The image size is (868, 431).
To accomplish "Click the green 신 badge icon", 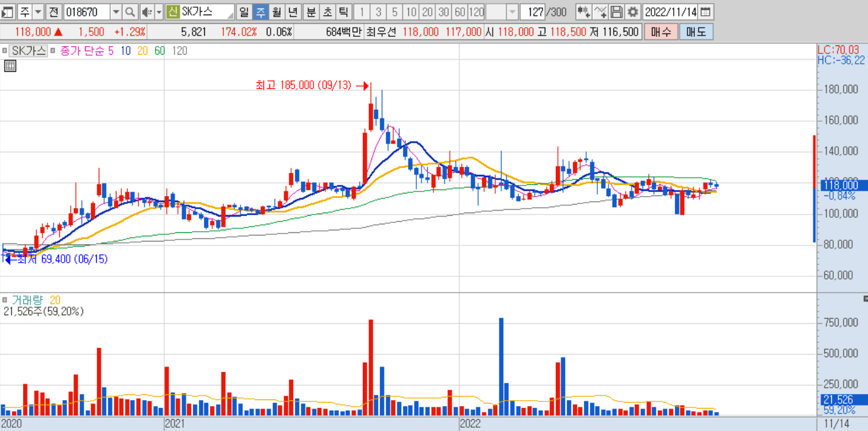I will click(173, 12).
